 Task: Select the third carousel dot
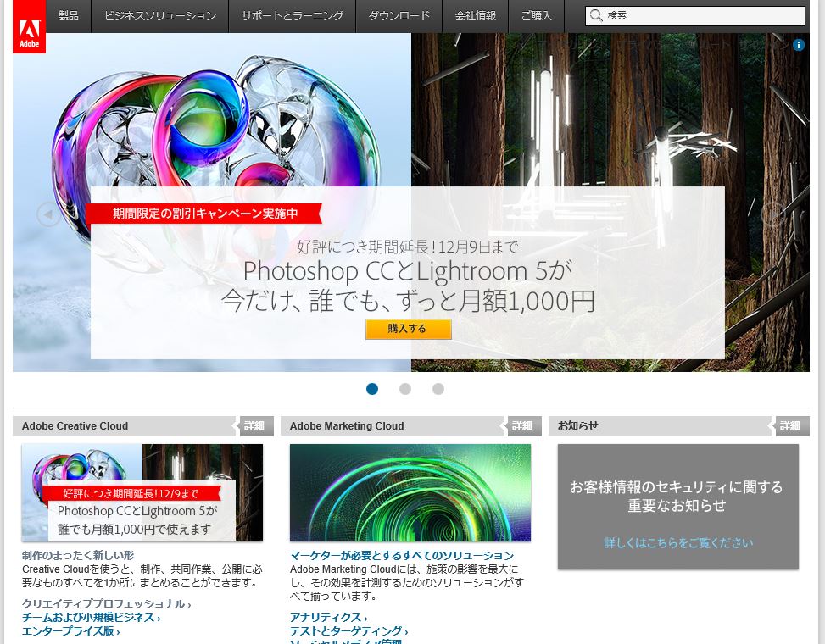pyautogui.click(x=438, y=388)
